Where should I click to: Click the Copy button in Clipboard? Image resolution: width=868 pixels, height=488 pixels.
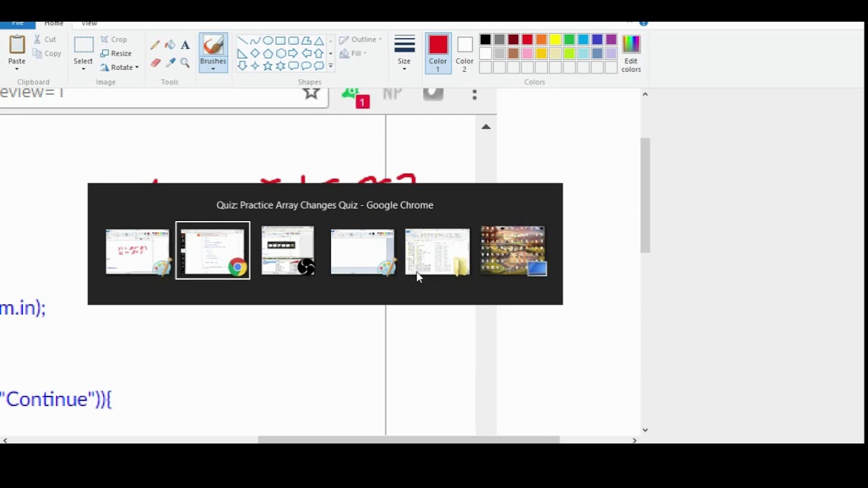point(47,54)
